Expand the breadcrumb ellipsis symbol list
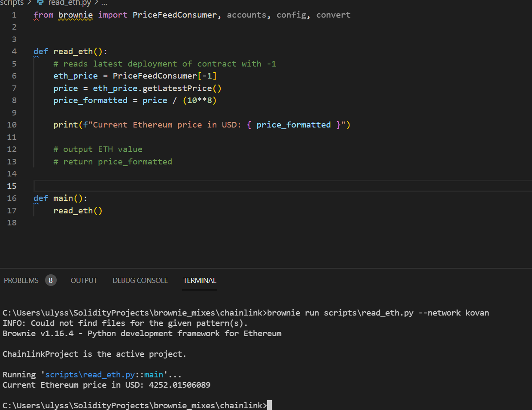Image resolution: width=532 pixels, height=410 pixels. tap(104, 3)
